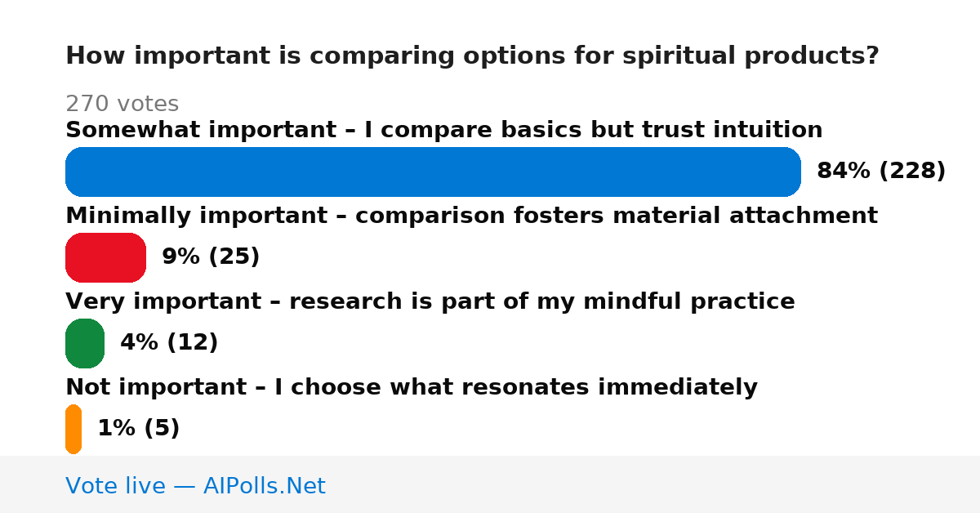Select option 'Minimally important – comparison fosters material attachment'

click(471, 216)
